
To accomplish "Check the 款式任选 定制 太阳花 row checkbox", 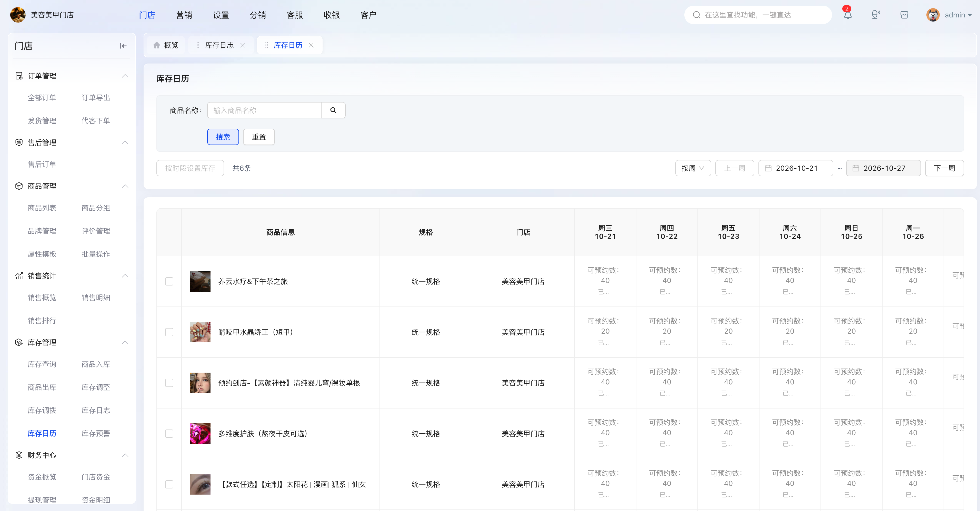I will [169, 484].
